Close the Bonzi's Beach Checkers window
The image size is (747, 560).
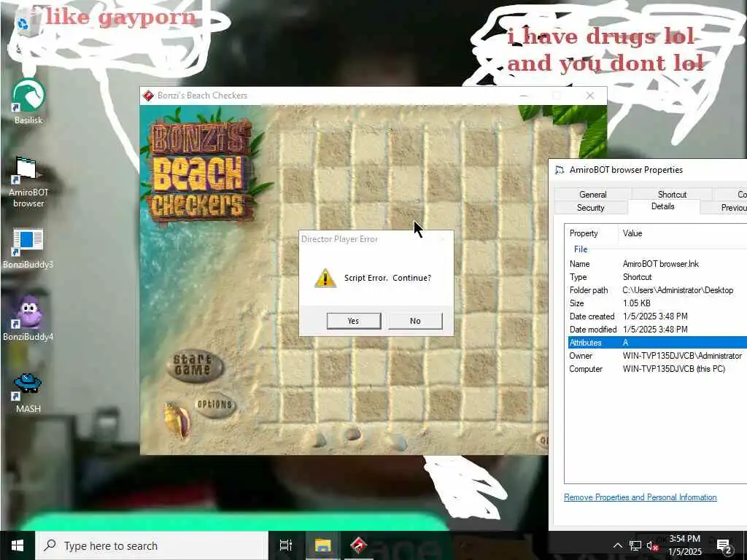click(590, 96)
